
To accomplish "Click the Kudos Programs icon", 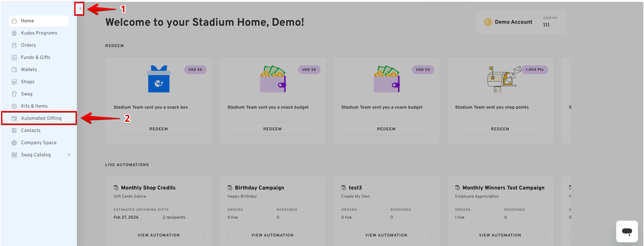I will pos(14,33).
